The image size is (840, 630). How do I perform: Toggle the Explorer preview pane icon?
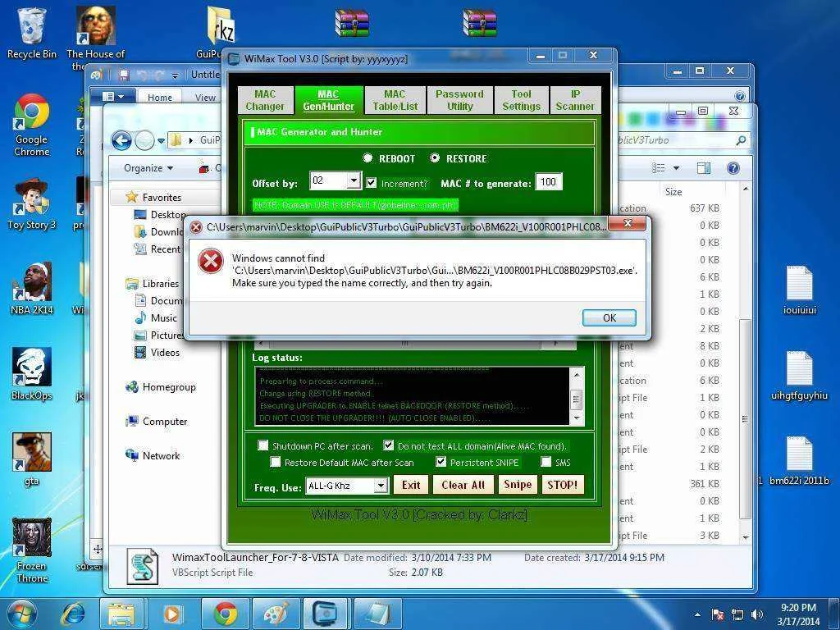pyautogui.click(x=703, y=168)
